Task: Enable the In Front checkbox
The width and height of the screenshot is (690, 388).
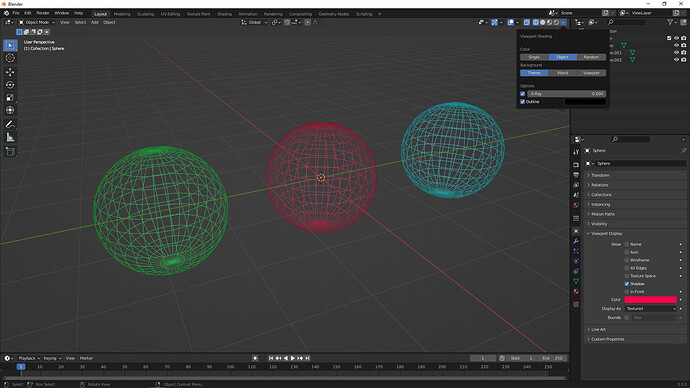Action: point(627,292)
